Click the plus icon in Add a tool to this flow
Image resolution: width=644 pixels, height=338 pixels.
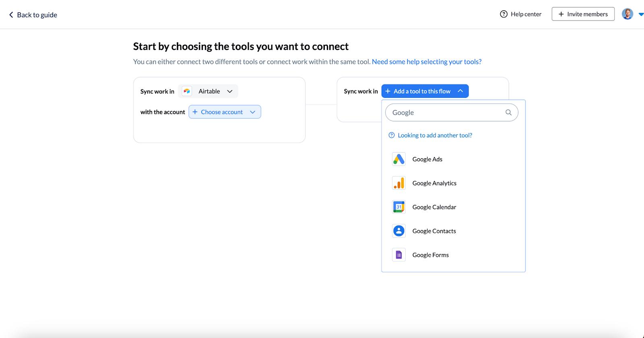(x=388, y=91)
